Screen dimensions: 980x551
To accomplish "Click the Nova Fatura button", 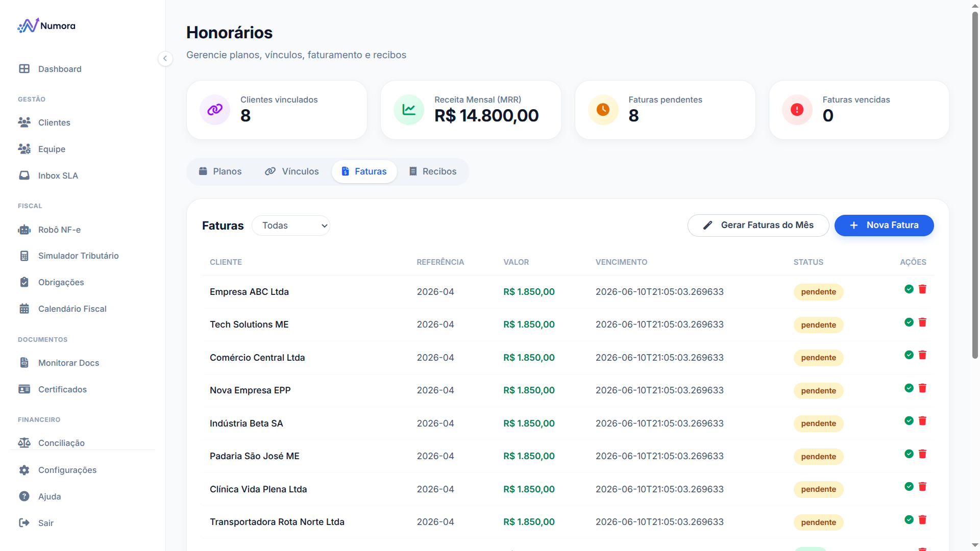I will [884, 226].
